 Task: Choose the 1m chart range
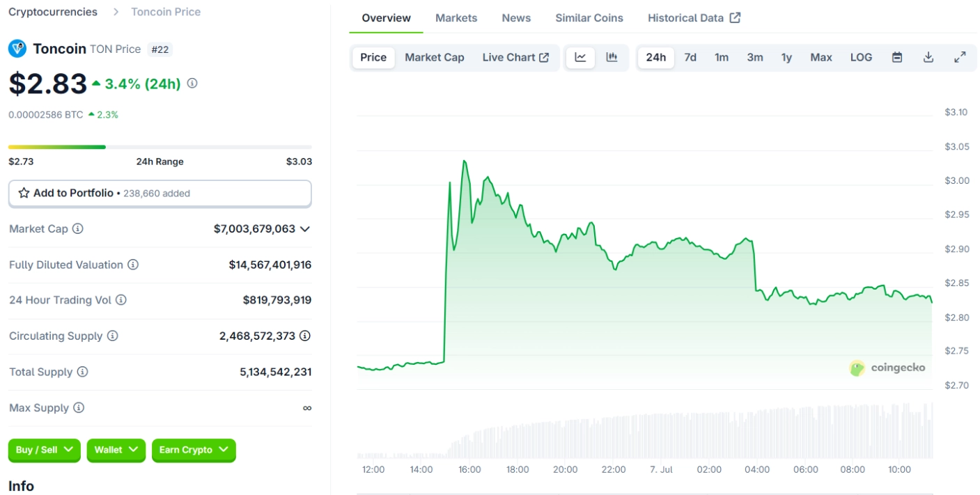click(722, 58)
